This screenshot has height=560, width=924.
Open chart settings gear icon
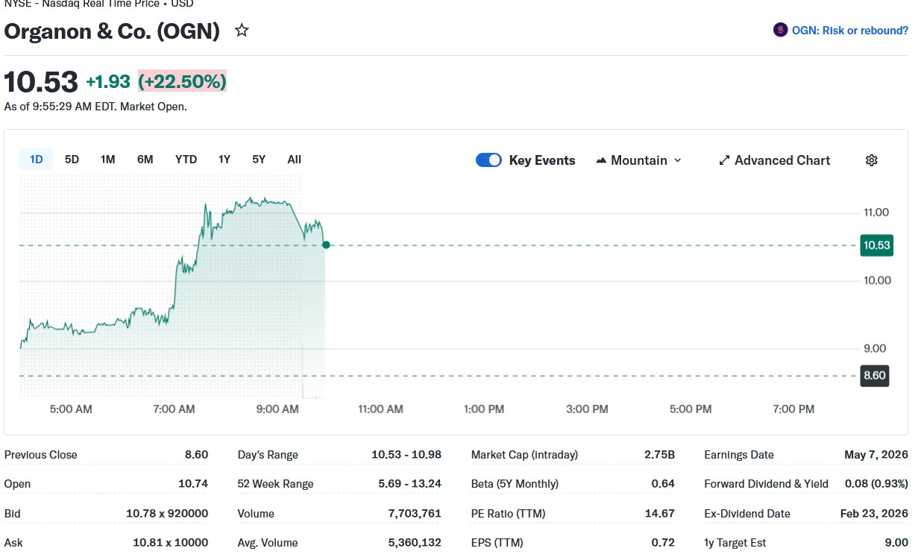click(871, 160)
